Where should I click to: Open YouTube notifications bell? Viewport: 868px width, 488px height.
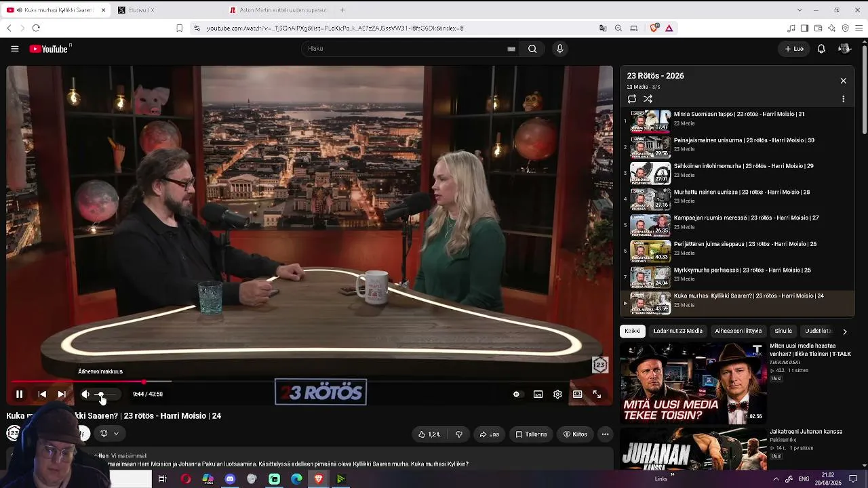[821, 49]
